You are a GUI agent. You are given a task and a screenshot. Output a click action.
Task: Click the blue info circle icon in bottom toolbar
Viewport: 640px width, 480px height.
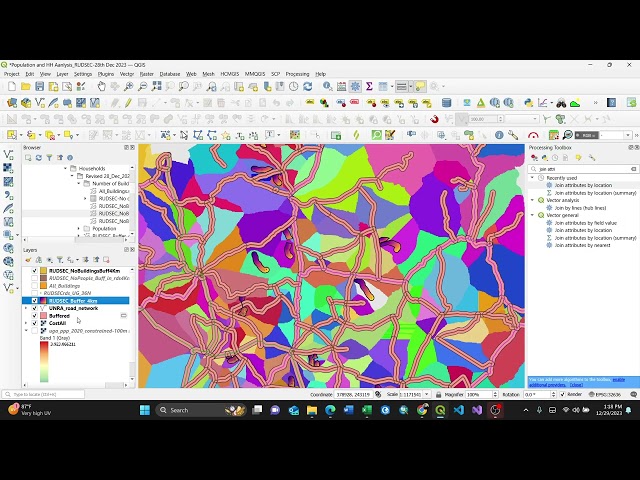tap(499, 135)
